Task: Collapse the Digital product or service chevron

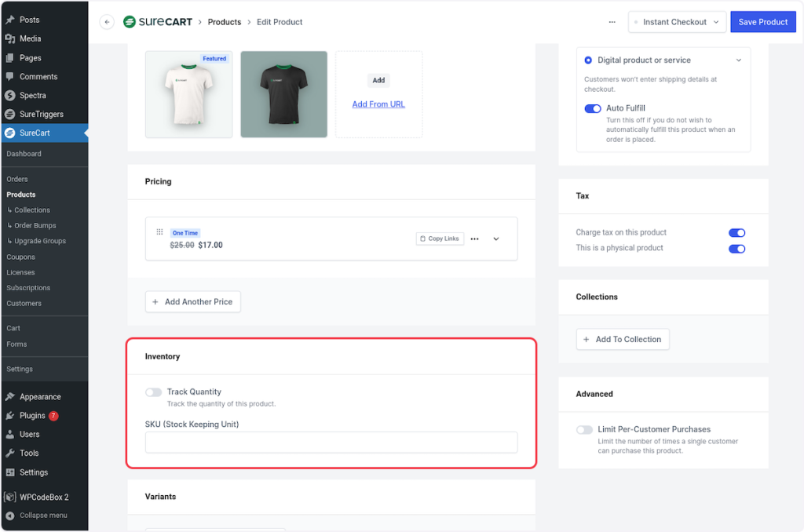Action: click(x=738, y=60)
